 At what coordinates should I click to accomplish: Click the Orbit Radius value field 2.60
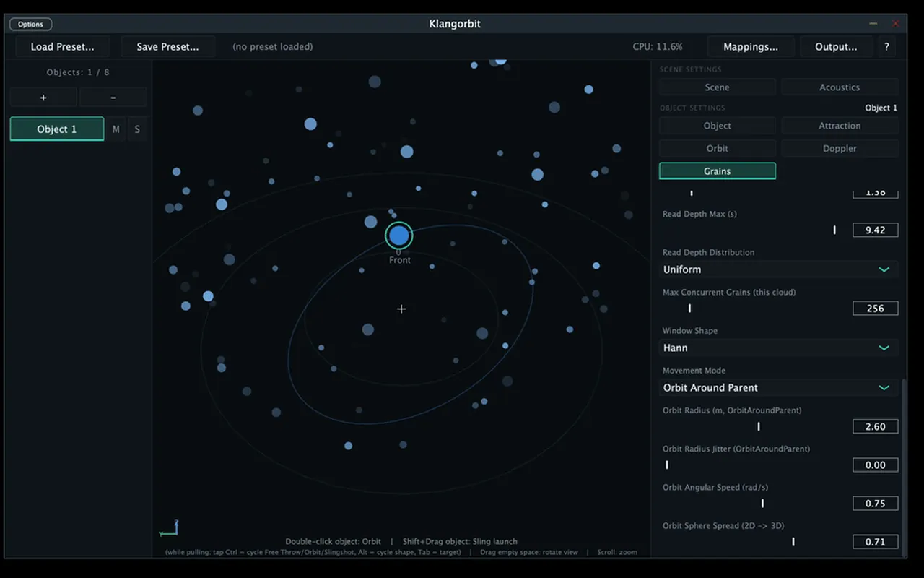875,426
